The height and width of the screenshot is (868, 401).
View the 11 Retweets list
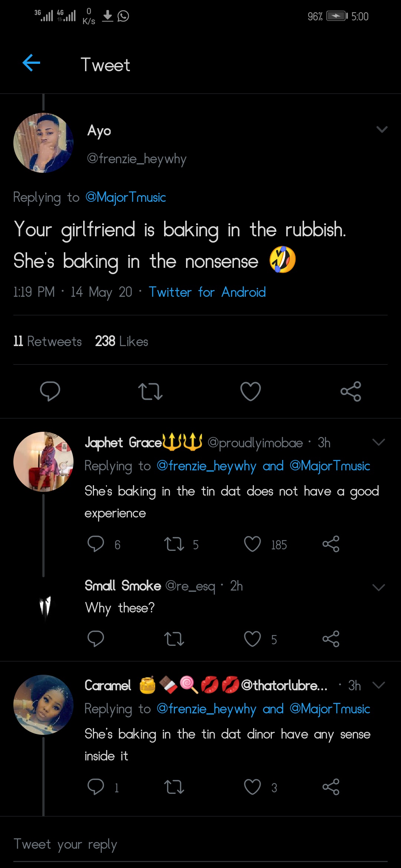click(48, 341)
